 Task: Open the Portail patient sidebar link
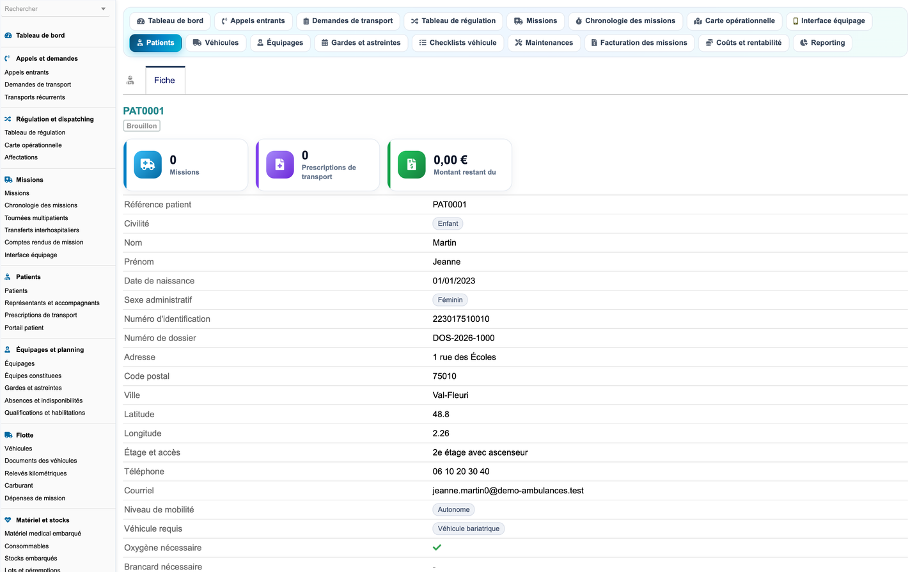(x=24, y=328)
